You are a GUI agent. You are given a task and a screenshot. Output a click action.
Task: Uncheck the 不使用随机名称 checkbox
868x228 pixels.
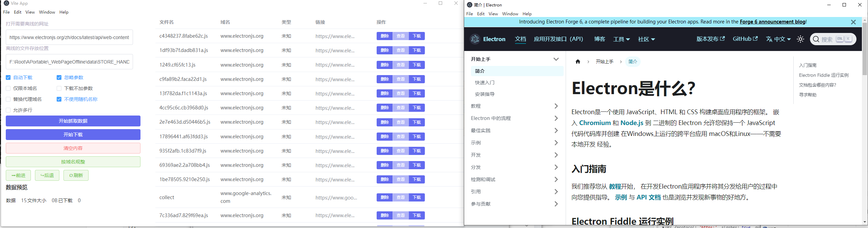click(x=59, y=99)
